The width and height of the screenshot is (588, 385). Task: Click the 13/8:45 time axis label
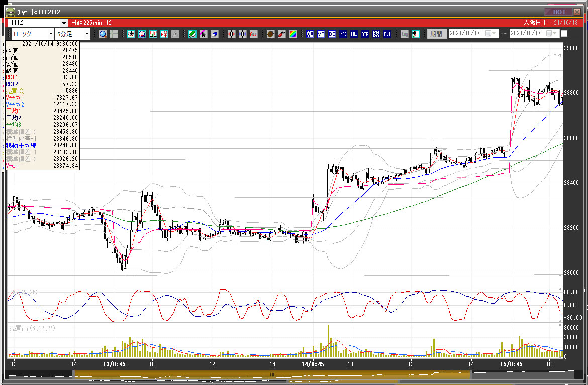coord(114,364)
